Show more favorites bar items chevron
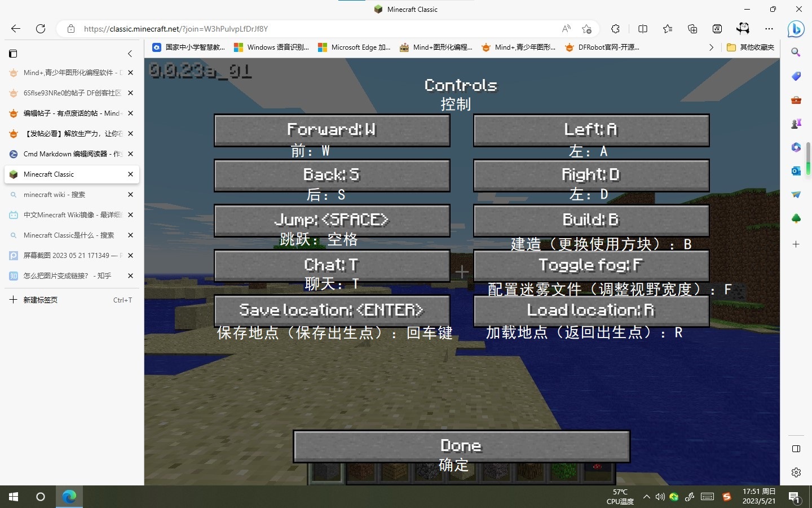The width and height of the screenshot is (812, 508). (711, 47)
